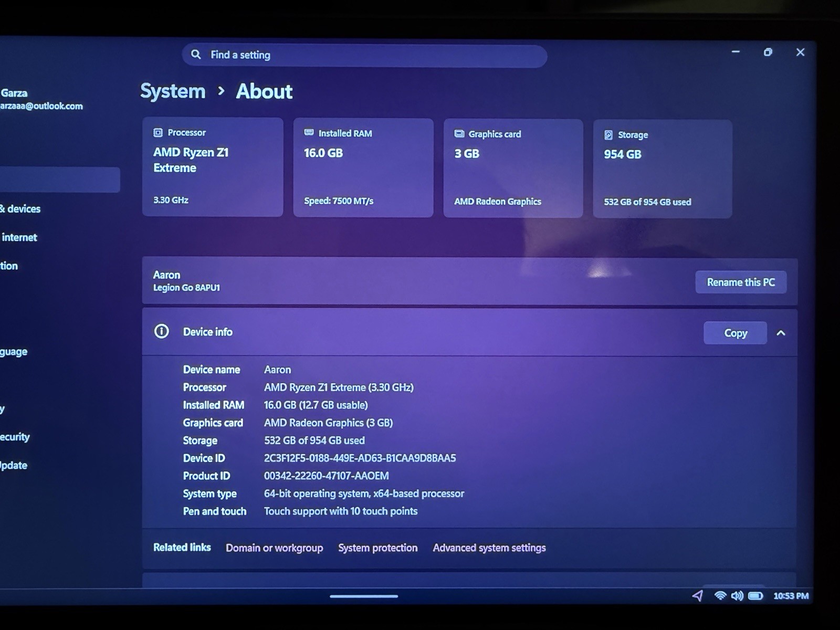Click the Processor chip icon

tap(158, 133)
